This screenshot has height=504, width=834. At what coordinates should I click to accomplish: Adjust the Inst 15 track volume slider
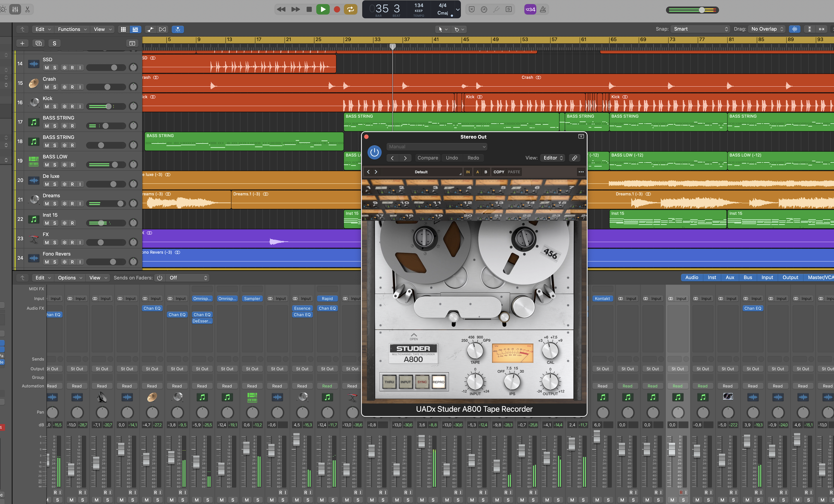click(x=106, y=223)
